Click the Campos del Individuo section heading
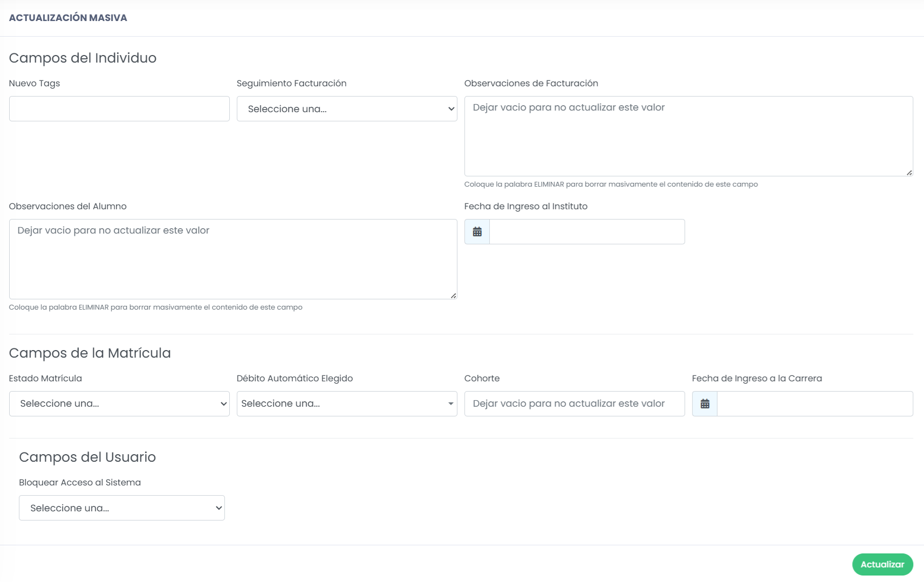 coord(83,58)
